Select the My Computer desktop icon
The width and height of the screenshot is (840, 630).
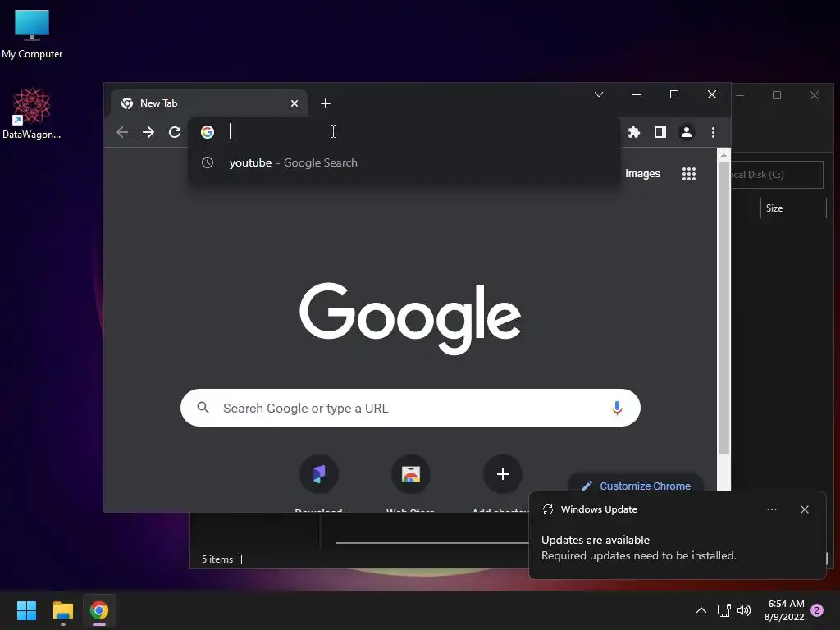point(32,34)
